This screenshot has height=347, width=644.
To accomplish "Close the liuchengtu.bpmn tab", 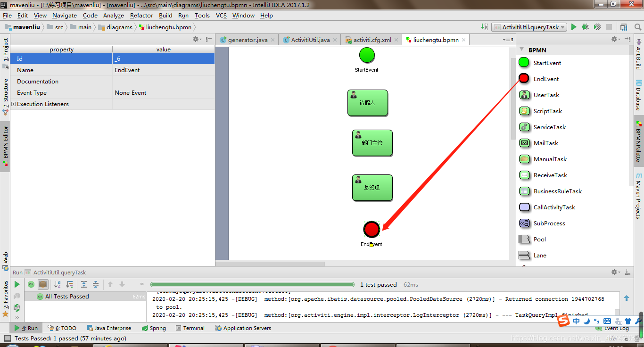I will (x=464, y=40).
